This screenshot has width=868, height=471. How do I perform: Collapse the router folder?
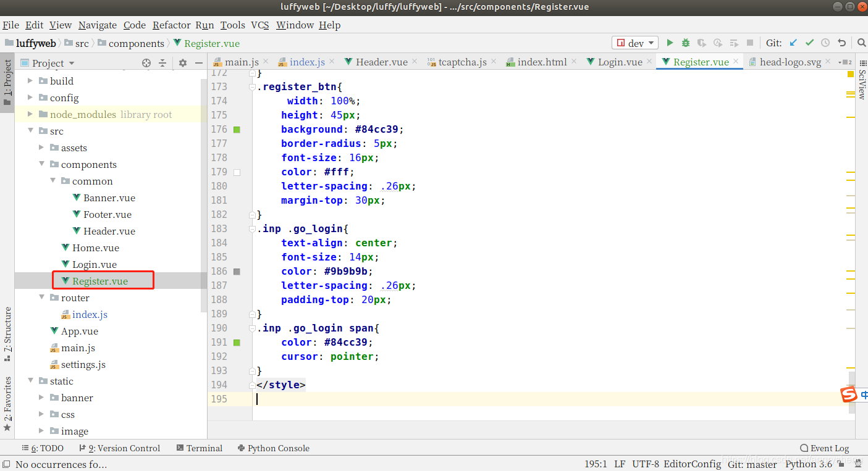point(41,298)
